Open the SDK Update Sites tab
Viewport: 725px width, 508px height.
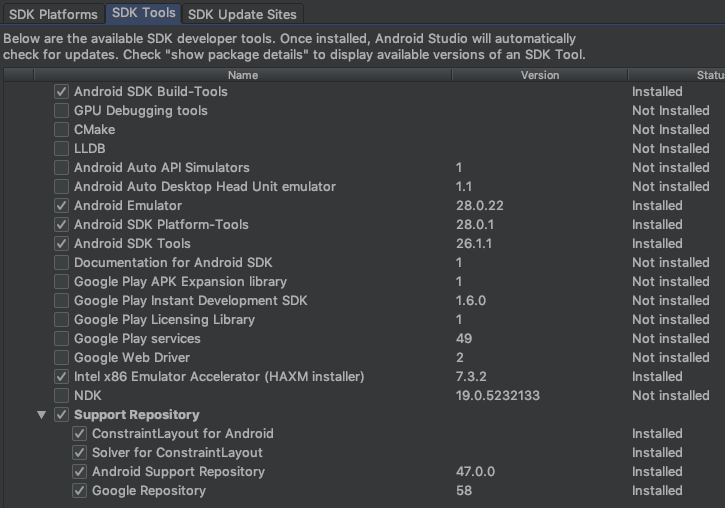[243, 14]
